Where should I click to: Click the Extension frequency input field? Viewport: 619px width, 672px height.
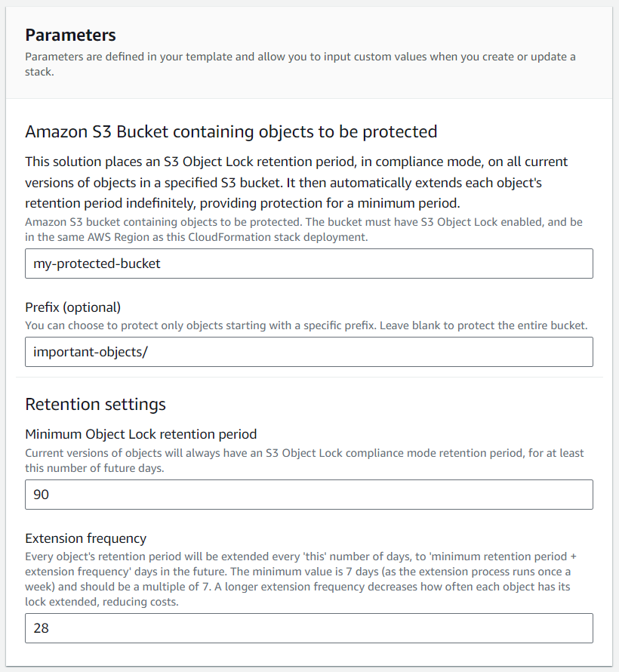tap(309, 628)
